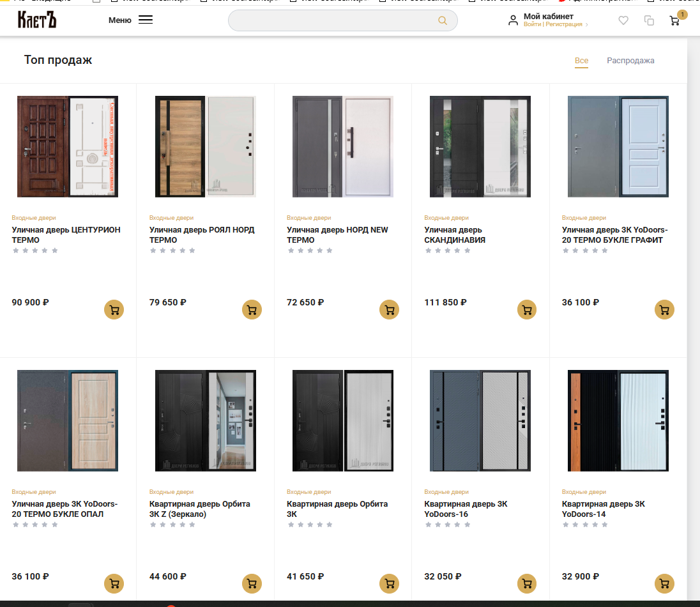Open YoDoors-20 ТЕРМО БУКЛЕ ГРАФИТ door image
Image resolution: width=700 pixels, height=607 pixels.
(618, 147)
